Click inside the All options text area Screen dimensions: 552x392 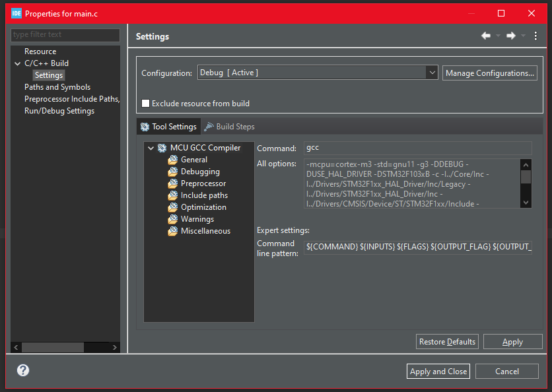[x=412, y=183]
